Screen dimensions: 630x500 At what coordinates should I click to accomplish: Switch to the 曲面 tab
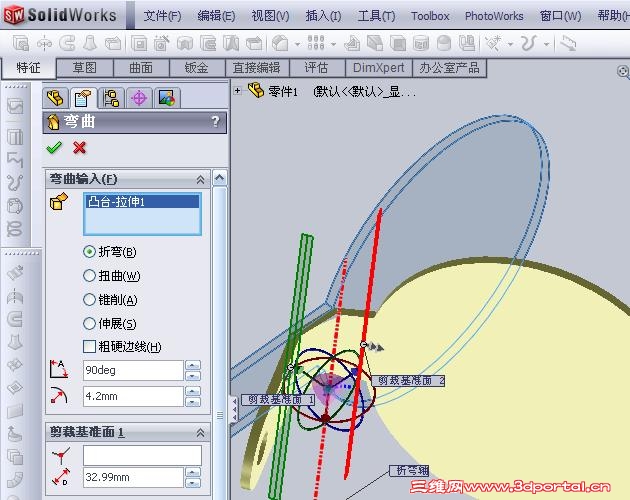click(141, 68)
